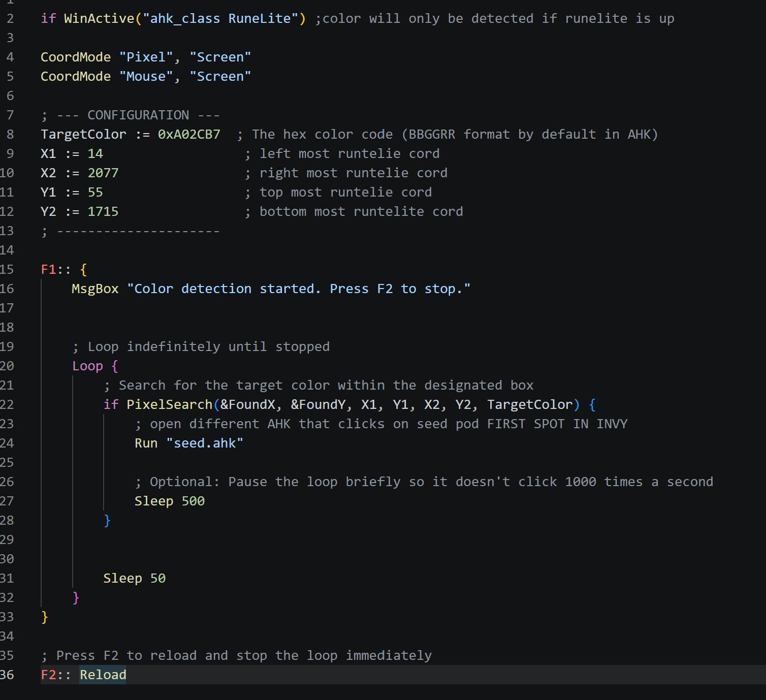Click the CONFIGURATION comment line

[131, 115]
